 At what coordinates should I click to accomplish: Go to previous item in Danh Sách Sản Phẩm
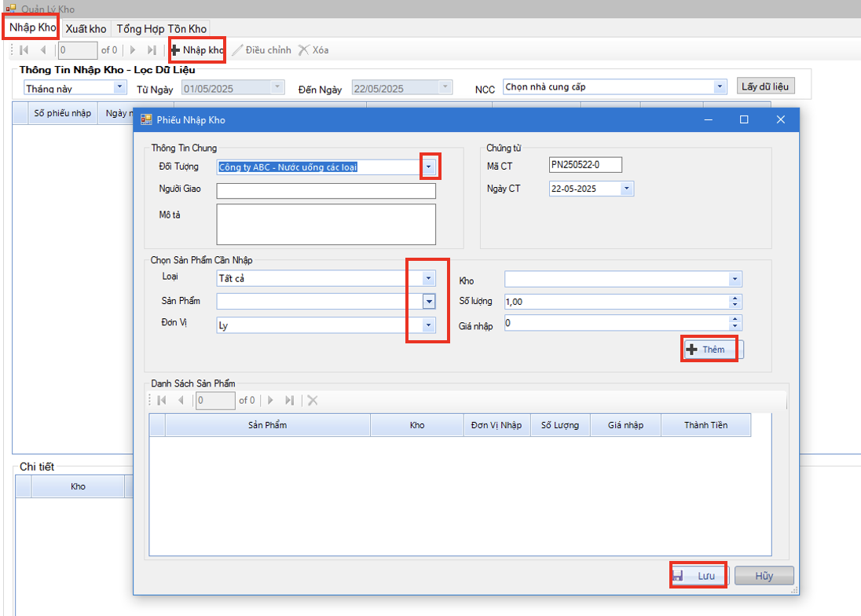pos(181,400)
